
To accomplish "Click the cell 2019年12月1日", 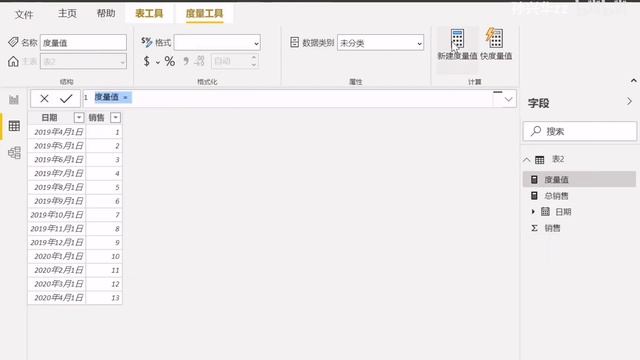I will click(x=57, y=242).
